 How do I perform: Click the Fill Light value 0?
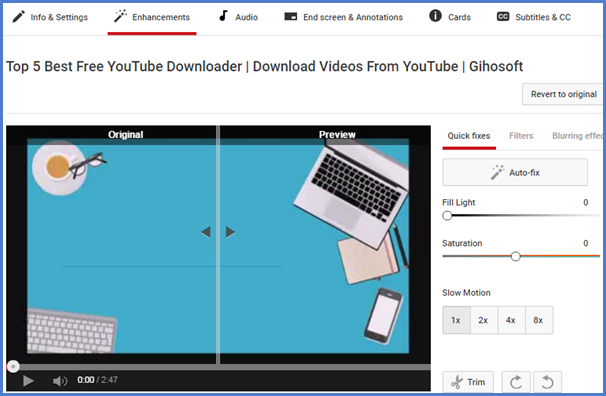(x=586, y=202)
